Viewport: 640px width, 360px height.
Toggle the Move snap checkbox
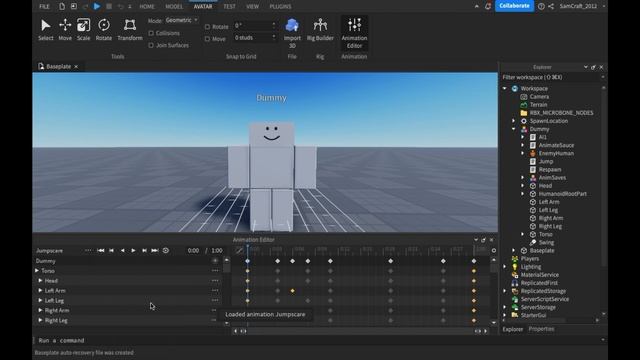coord(207,39)
